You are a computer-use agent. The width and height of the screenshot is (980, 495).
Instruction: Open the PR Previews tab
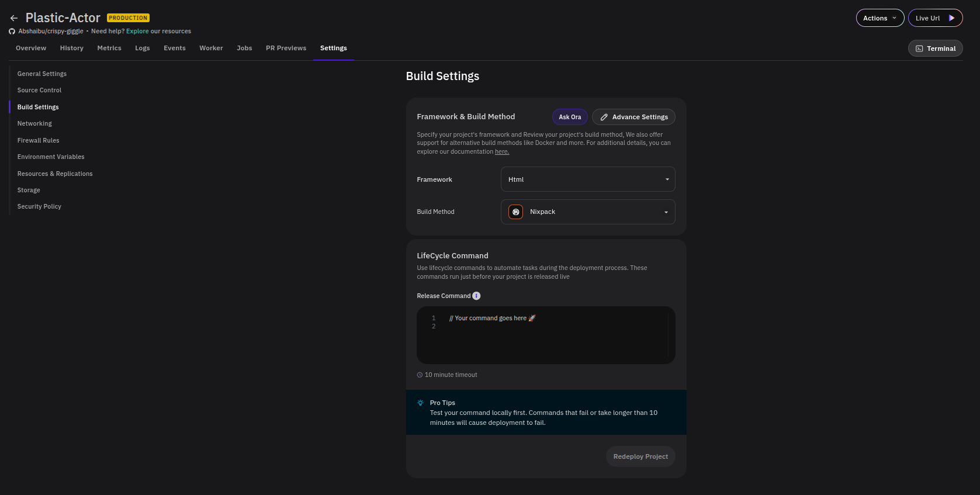286,48
